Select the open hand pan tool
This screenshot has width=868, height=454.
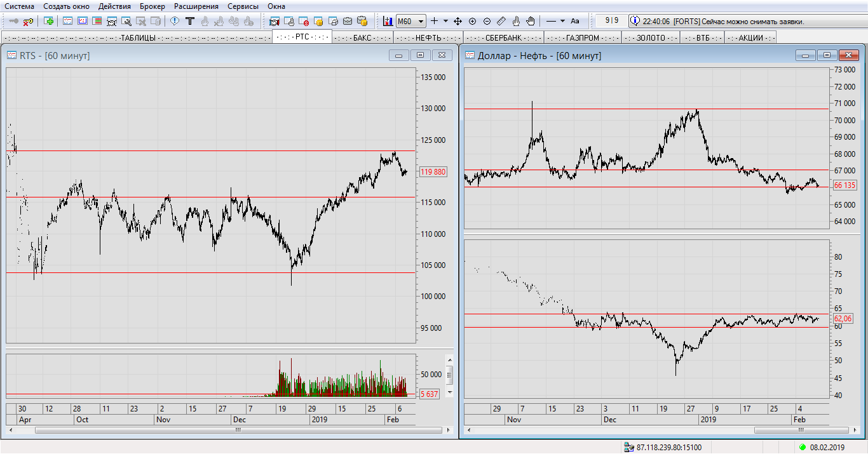[x=531, y=21]
